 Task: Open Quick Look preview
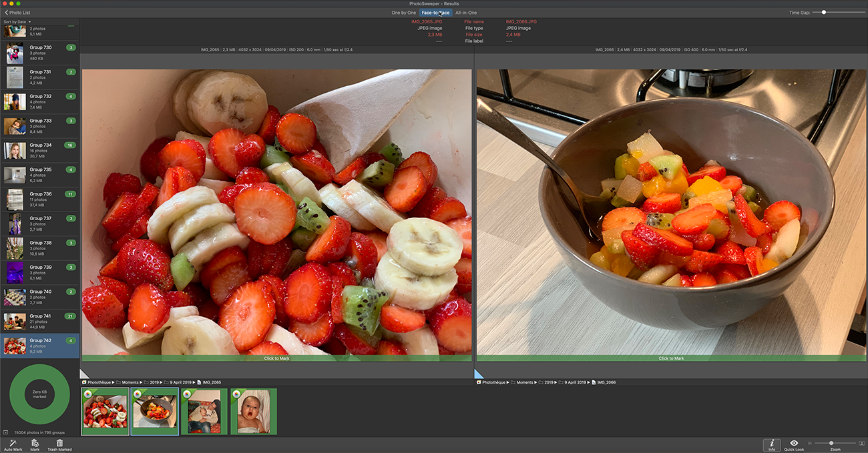pos(794,445)
